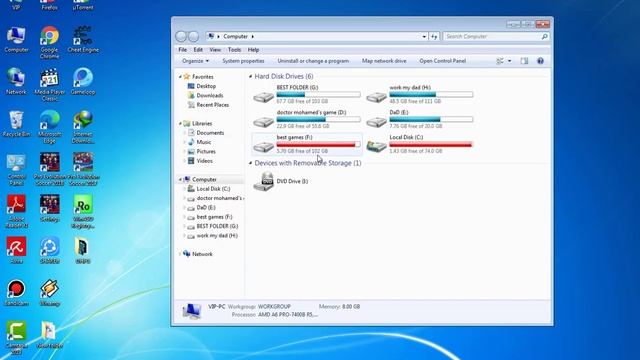
Task: Open the View menu
Action: pyautogui.click(x=215, y=50)
